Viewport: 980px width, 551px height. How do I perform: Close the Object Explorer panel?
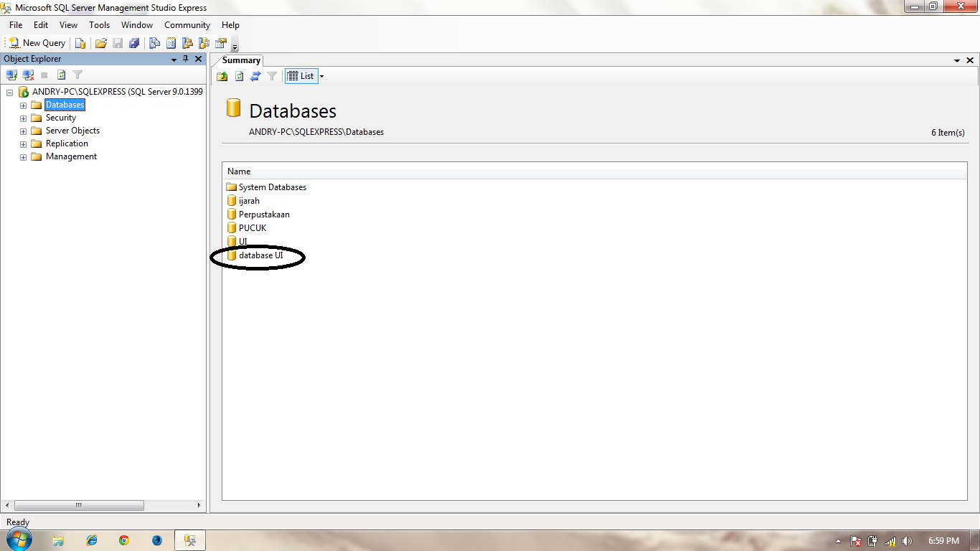tap(199, 60)
